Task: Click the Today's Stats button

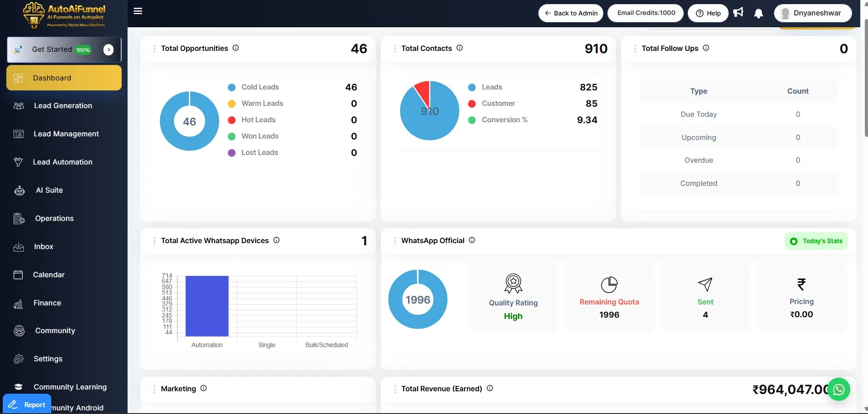Action: [x=816, y=241]
